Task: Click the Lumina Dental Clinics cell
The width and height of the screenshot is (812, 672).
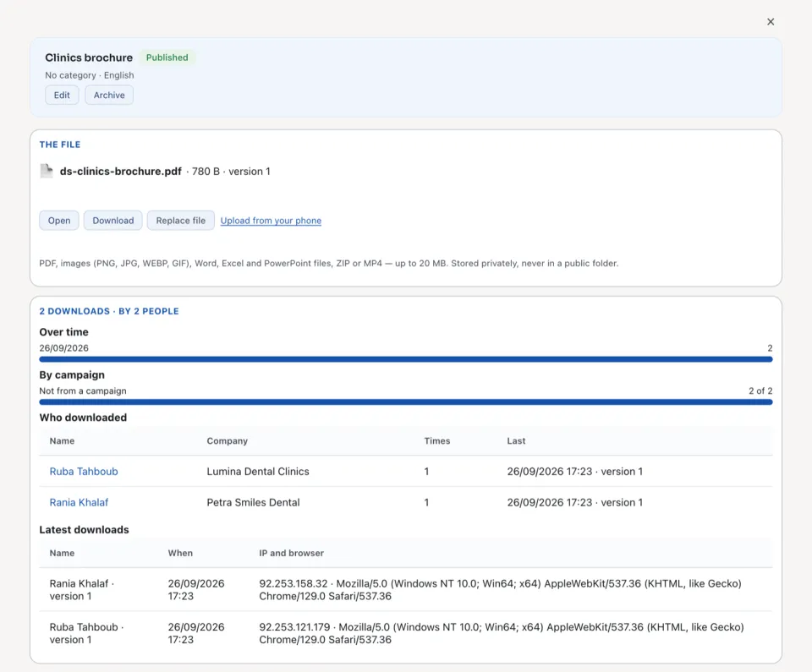Action: 258,472
